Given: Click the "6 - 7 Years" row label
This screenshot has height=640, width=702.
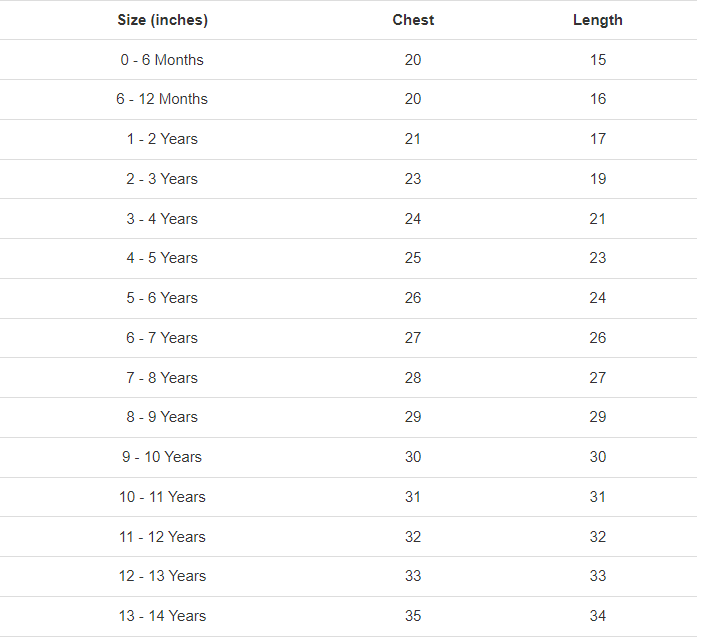Looking at the screenshot, I should 162,338.
